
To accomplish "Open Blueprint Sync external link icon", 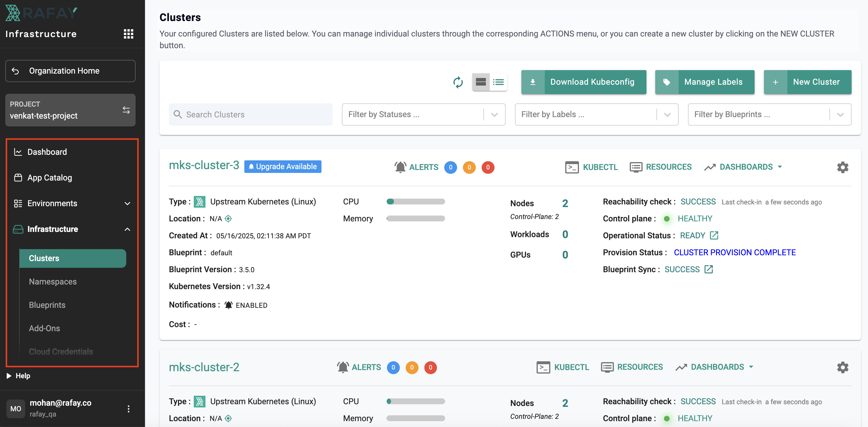I will click(x=709, y=269).
